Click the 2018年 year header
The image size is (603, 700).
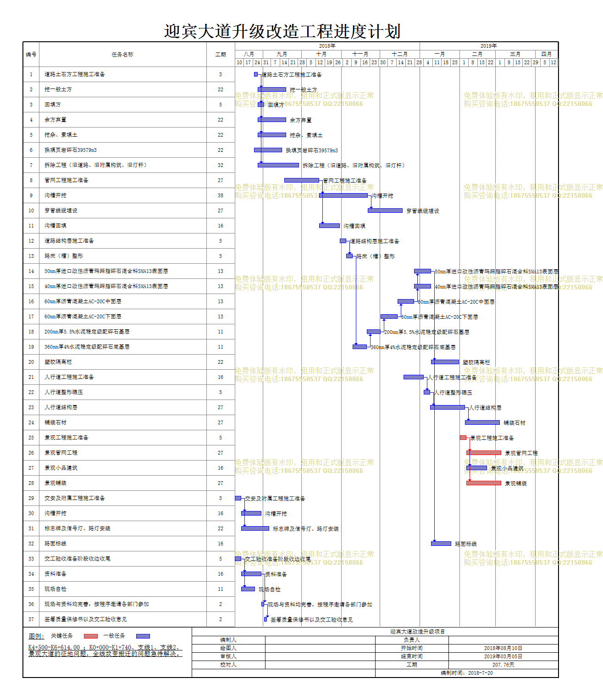[x=327, y=46]
